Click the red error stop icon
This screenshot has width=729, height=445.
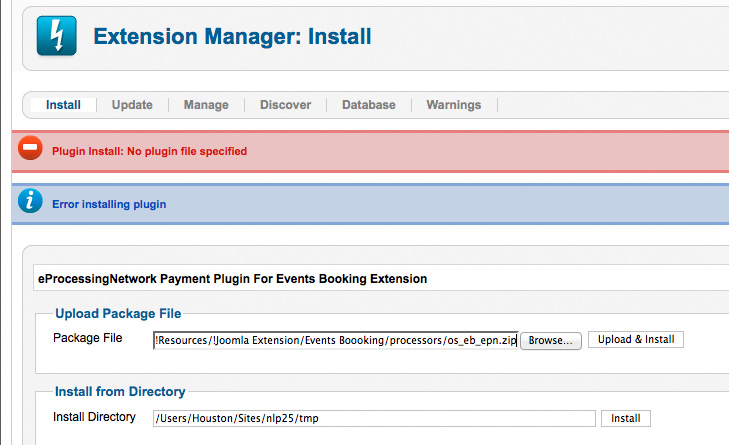[30, 148]
